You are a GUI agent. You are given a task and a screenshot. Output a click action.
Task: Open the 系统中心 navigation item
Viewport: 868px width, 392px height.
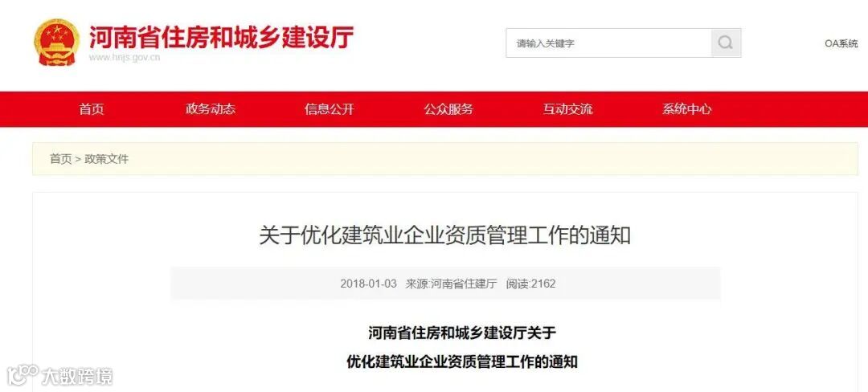(x=686, y=109)
